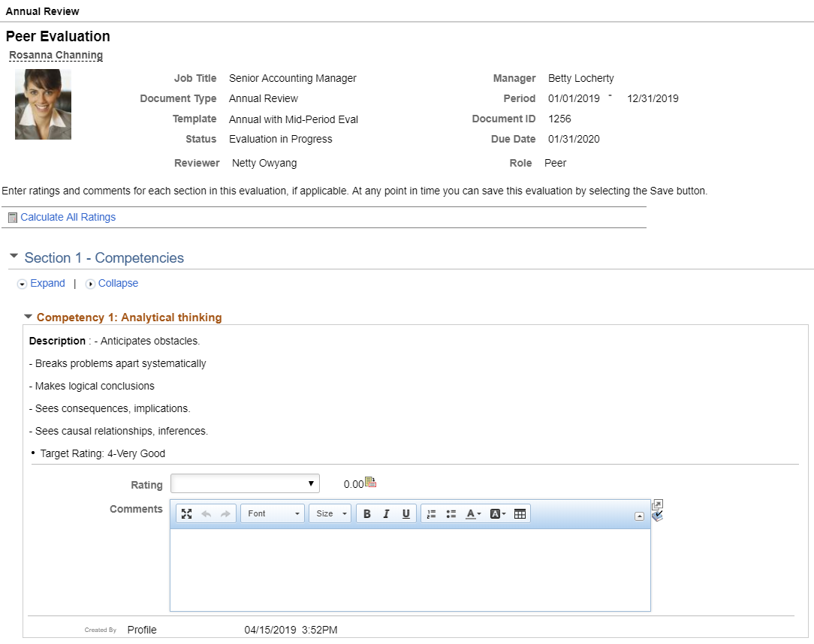
Task: Click the rating calculator icon next to 0.00
Action: [371, 483]
